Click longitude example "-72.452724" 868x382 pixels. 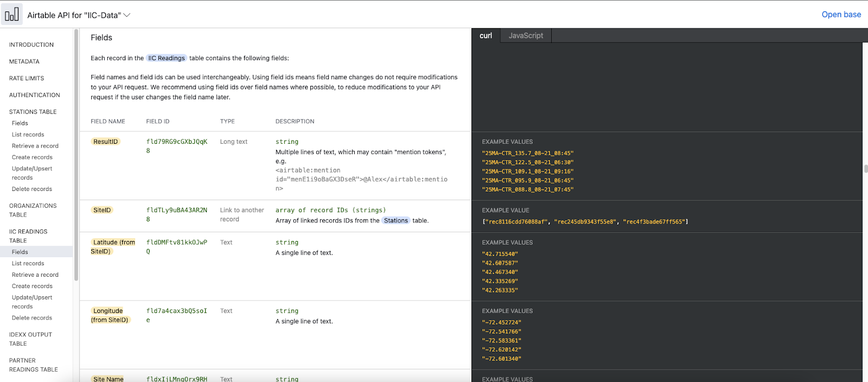pos(502,322)
